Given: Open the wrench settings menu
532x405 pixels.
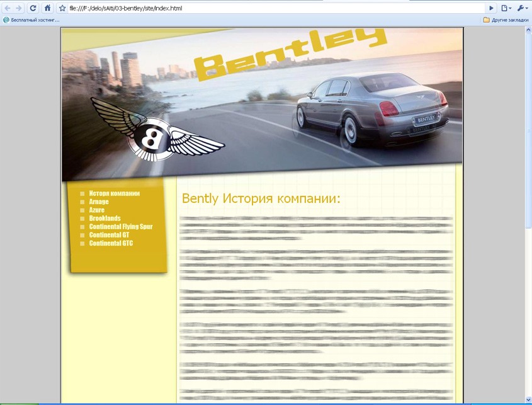Looking at the screenshot, I should pyautogui.click(x=522, y=8).
